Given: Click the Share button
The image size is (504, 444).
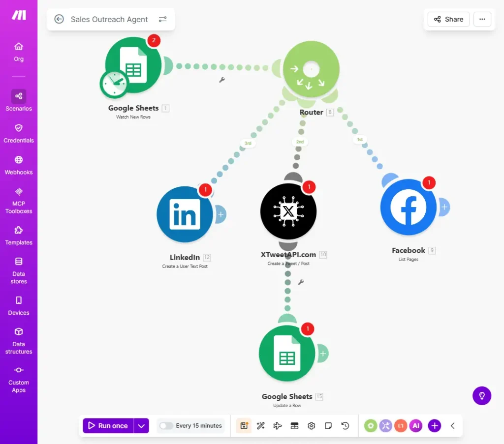Looking at the screenshot, I should point(448,19).
